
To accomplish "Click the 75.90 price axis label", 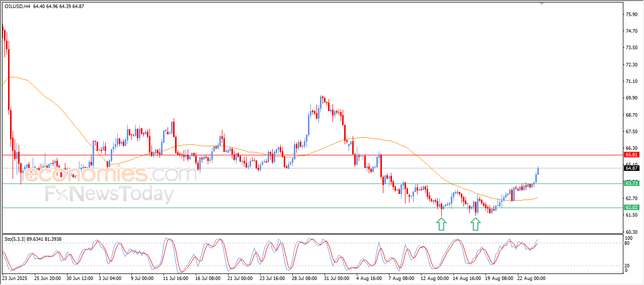I will tap(632, 14).
